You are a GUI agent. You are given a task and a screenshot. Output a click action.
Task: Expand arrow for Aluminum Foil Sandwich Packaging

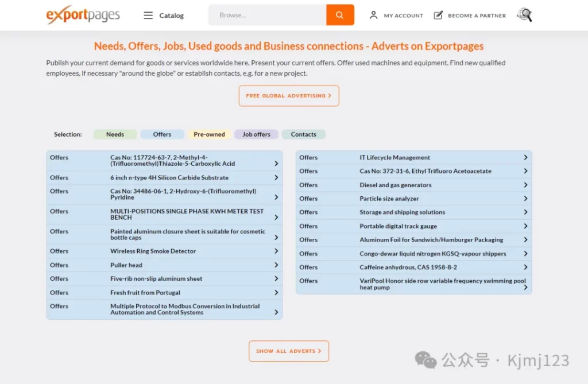[525, 239]
